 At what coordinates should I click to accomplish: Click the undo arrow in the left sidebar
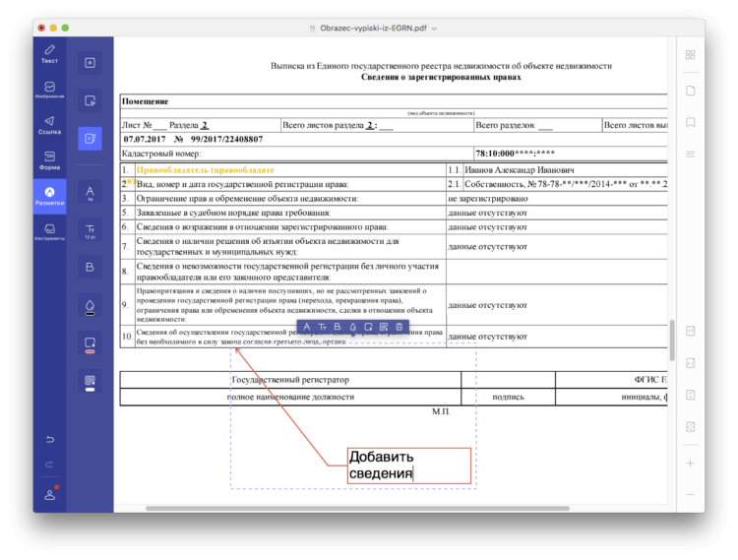pyautogui.click(x=49, y=439)
